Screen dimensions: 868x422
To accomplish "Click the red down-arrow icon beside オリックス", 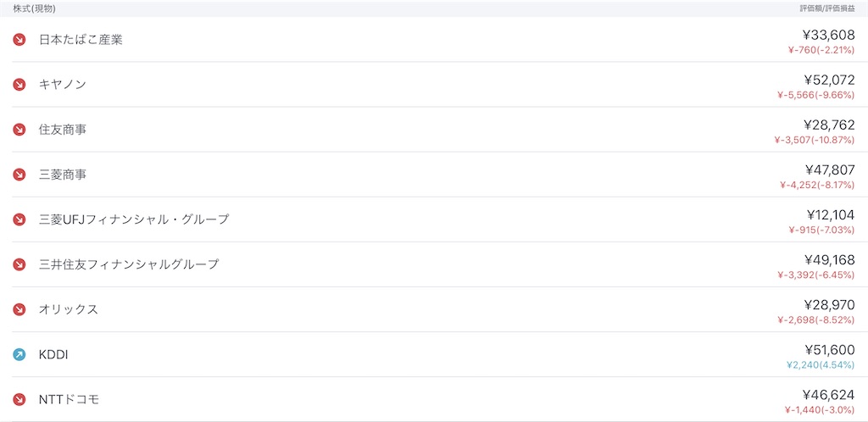I will tap(19, 309).
